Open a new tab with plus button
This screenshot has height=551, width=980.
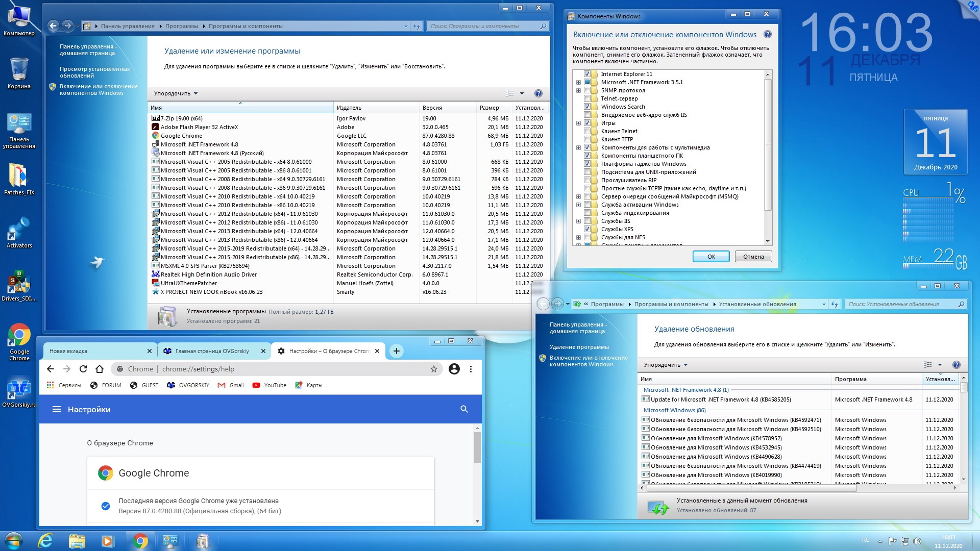point(397,350)
